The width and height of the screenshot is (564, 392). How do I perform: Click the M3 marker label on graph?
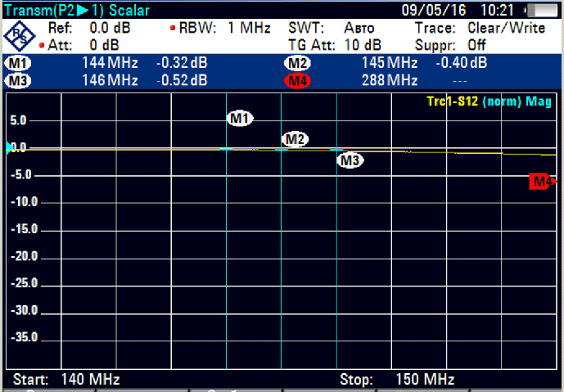[x=350, y=160]
